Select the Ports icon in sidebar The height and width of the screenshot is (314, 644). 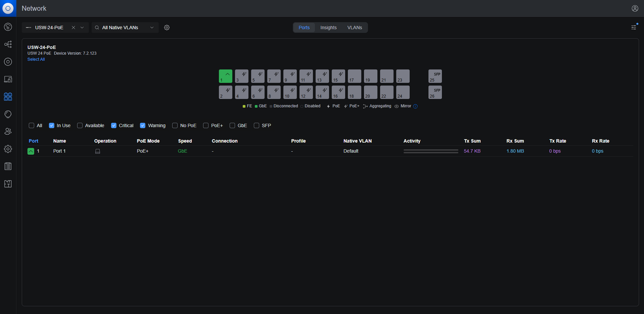pyautogui.click(x=8, y=97)
